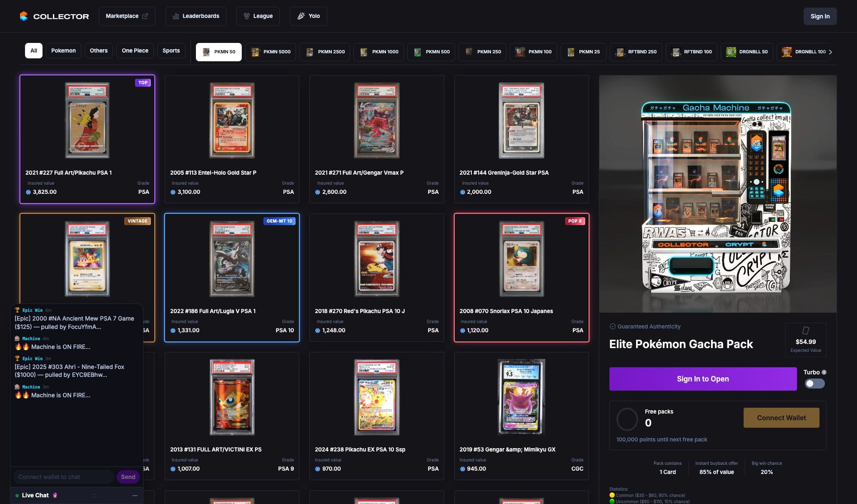Filter by Pokemon category
Viewport: 857px width, 504px height.
[63, 50]
